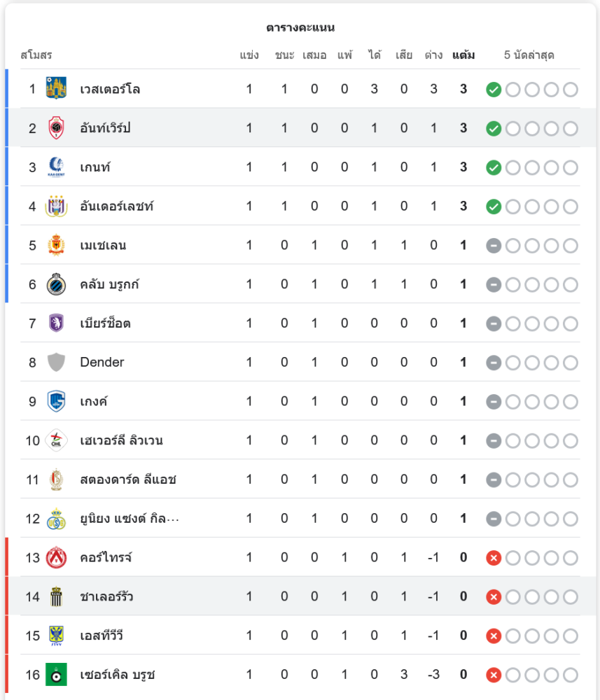Viewport: 600px width, 700px height.
Task: Click the Antwerp club crest icon
Action: 56,128
